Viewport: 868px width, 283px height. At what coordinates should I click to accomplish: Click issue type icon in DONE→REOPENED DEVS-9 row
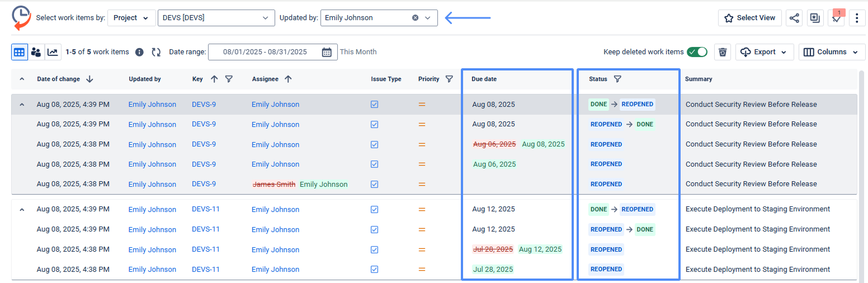click(375, 105)
